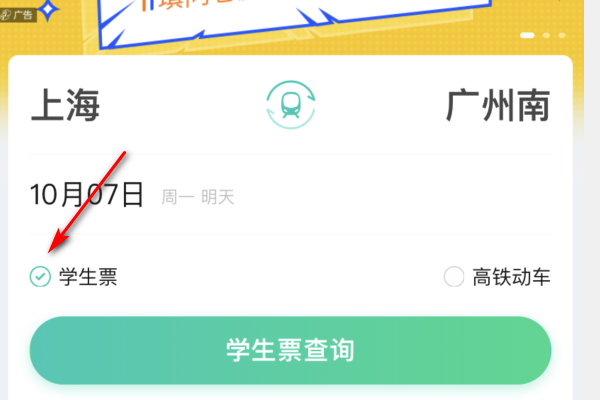The width and height of the screenshot is (600, 400).
Task: Enable the 高铁动车 filter circle
Action: [x=454, y=276]
